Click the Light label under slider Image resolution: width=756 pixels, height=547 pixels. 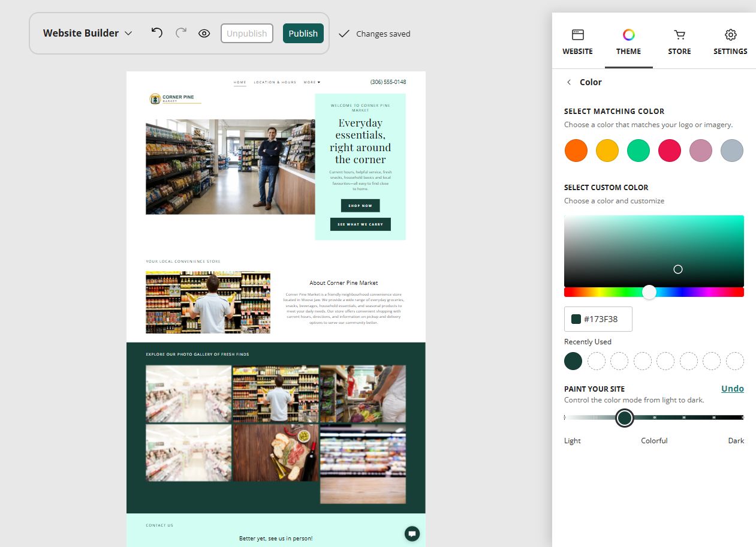coord(573,440)
